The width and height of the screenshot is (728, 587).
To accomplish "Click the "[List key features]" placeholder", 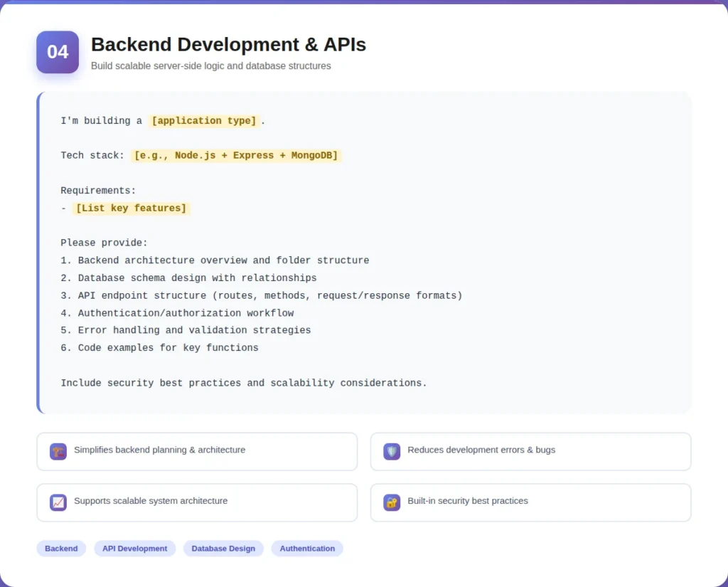I will tap(131, 208).
